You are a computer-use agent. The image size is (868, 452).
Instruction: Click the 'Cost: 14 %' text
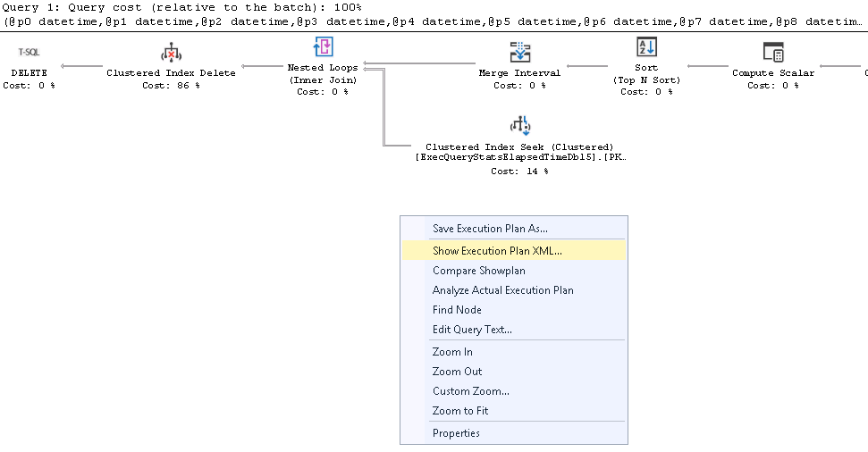(519, 172)
